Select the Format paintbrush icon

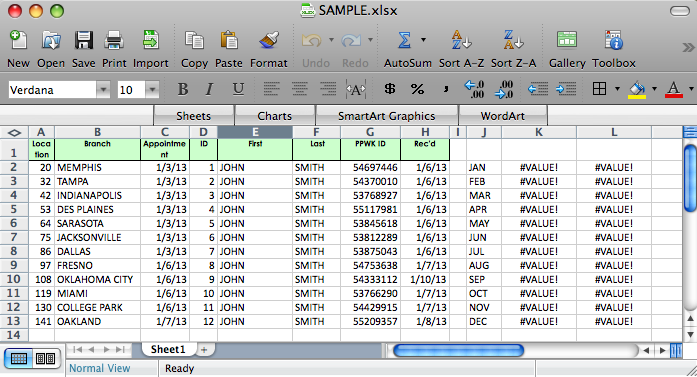[x=269, y=40]
